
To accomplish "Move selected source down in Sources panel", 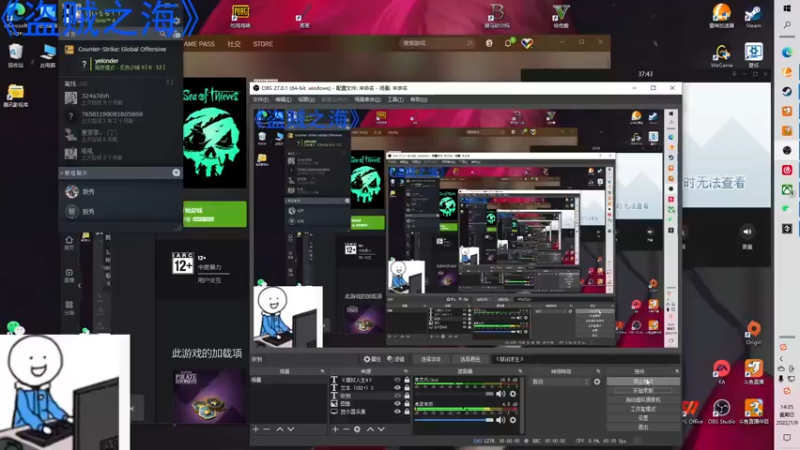I will (381, 429).
